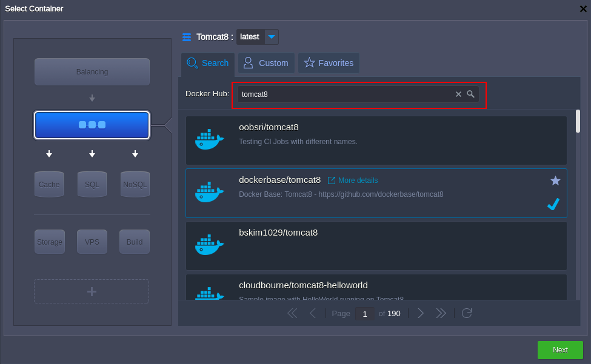The image size is (591, 364).
Task: Clear the search text with X icon
Action: [458, 94]
